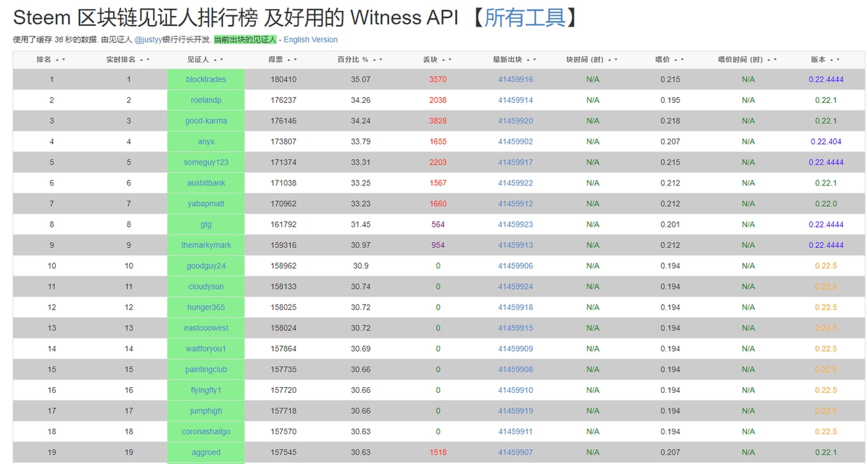Click the down arrow beside 实时排名 header
Viewport: 868px width, 464px height.
147,60
